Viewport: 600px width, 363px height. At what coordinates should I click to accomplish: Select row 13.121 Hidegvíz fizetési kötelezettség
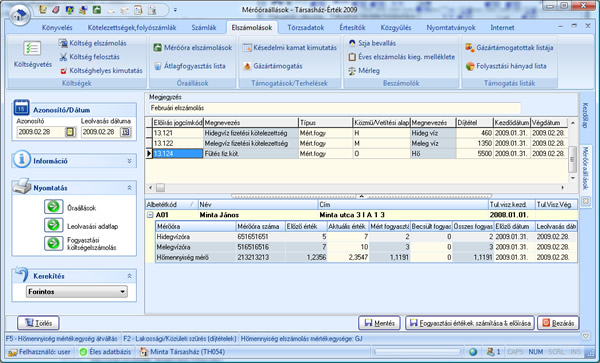(x=356, y=133)
